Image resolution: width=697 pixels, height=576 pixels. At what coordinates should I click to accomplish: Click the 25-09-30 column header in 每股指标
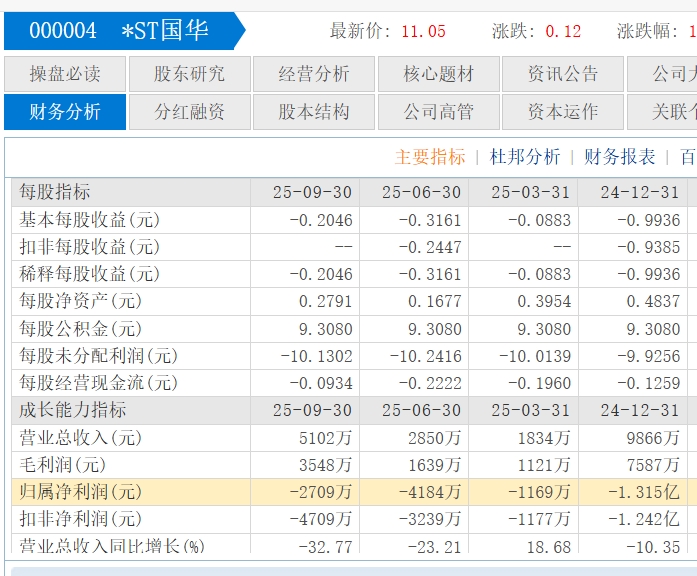coord(312,192)
